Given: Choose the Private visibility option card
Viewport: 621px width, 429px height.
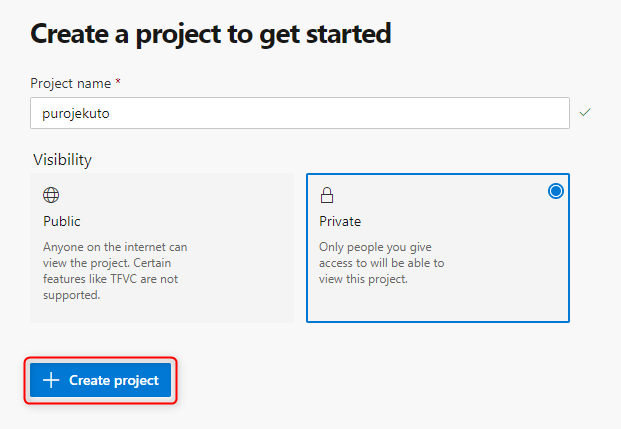Looking at the screenshot, I should 438,248.
